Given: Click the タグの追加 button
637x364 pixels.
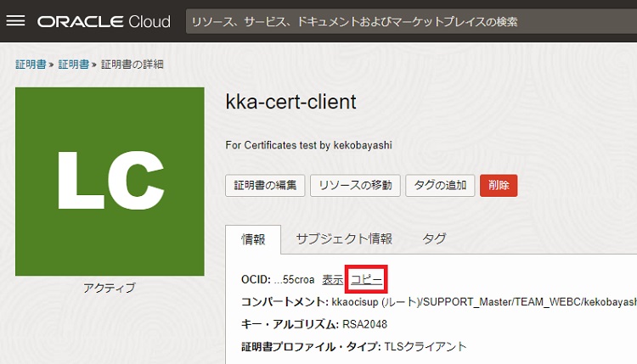Looking at the screenshot, I should point(440,185).
